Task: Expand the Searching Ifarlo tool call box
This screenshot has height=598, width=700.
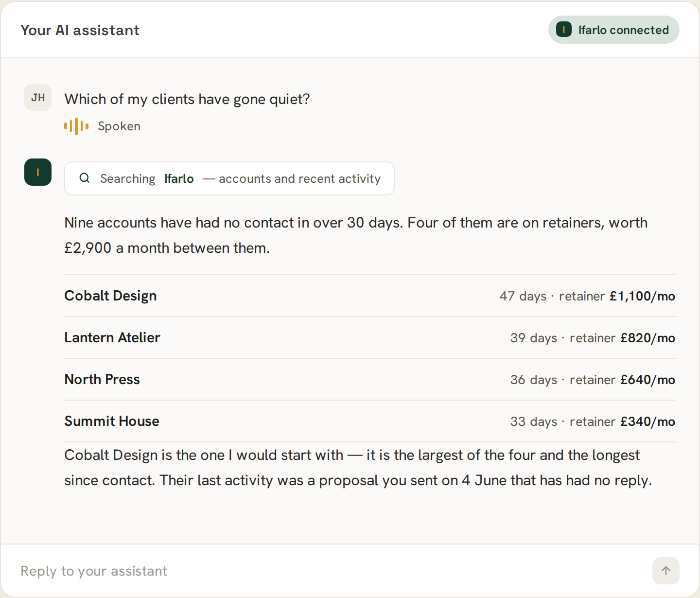Action: [x=229, y=178]
